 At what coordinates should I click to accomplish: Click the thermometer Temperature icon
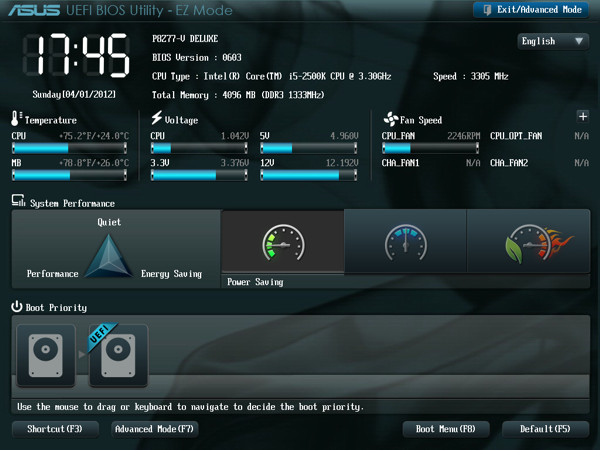coord(15,118)
